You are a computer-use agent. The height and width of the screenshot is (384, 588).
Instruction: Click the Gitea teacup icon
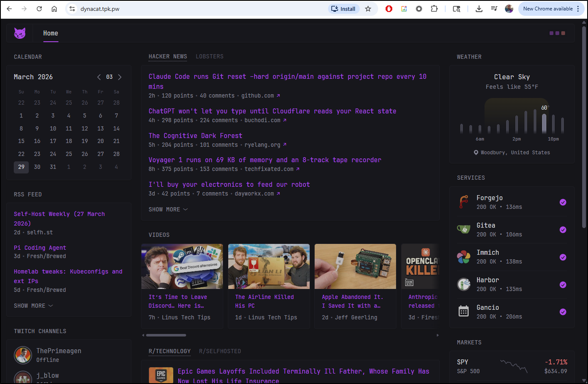tap(464, 229)
